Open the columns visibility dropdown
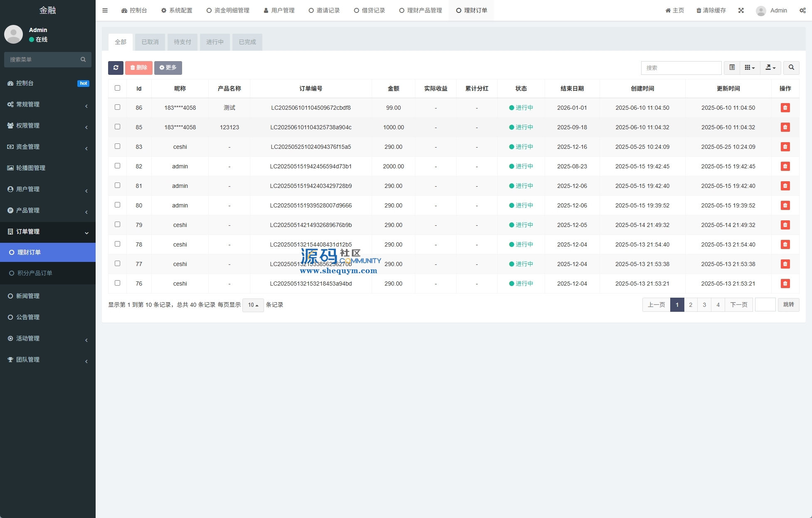Screen dimensions: 812x518 point(750,68)
